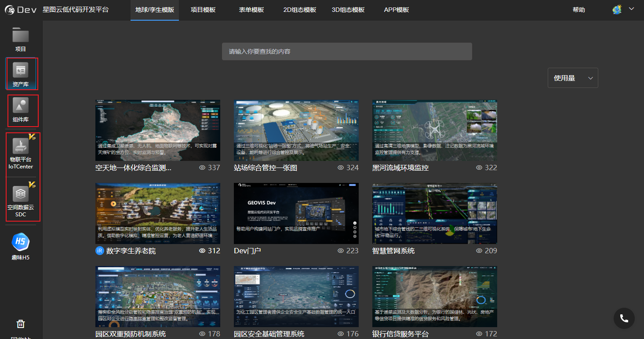
Task: Click the 帮助 help link
Action: [x=579, y=10]
